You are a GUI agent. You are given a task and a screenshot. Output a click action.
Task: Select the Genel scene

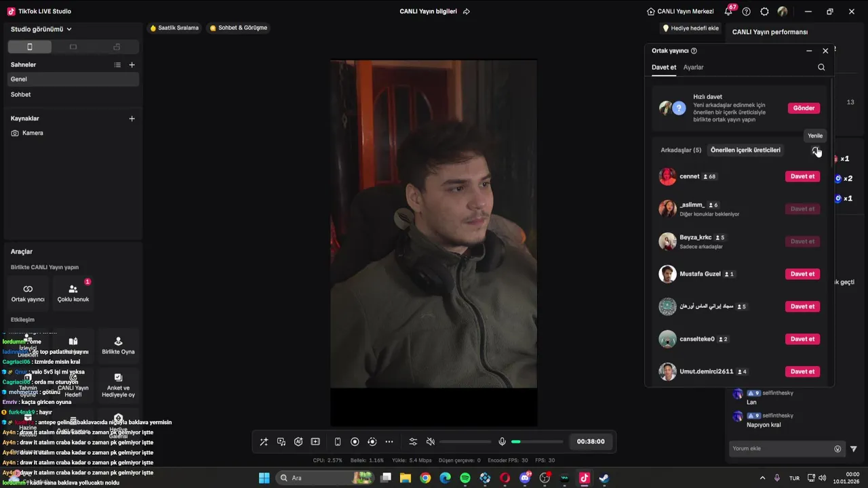pyautogui.click(x=73, y=79)
